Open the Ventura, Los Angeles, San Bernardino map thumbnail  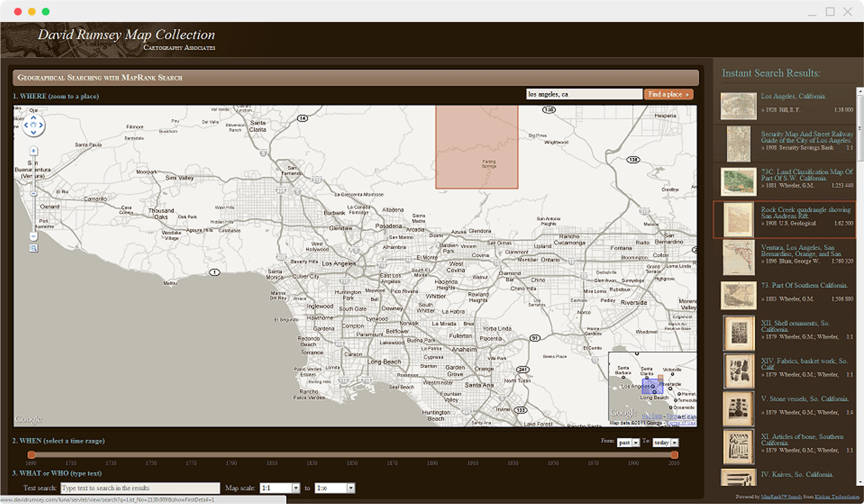(739, 257)
